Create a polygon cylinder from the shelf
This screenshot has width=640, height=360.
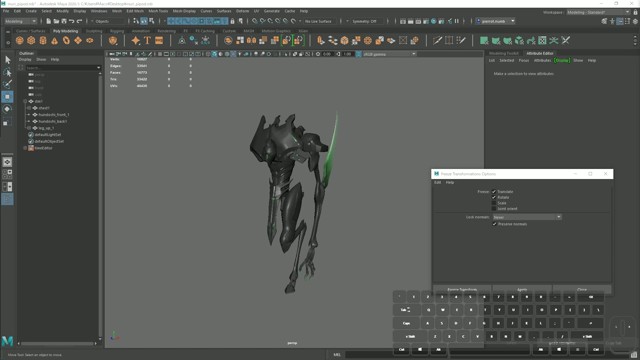tap(43, 40)
